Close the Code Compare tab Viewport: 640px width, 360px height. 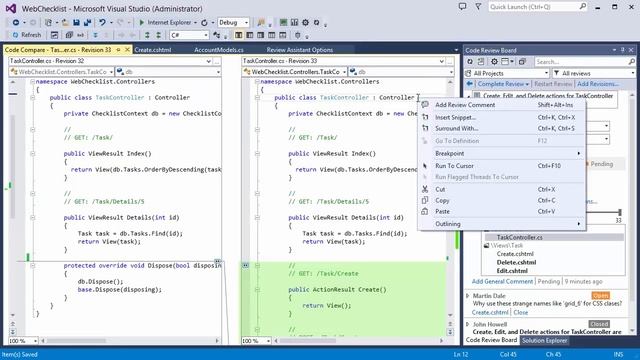point(127,50)
